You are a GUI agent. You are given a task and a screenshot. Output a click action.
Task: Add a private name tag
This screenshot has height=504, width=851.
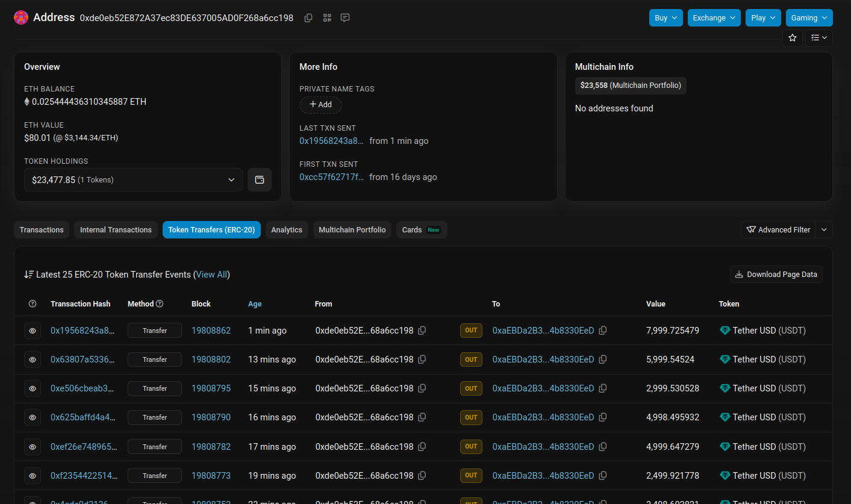point(320,105)
